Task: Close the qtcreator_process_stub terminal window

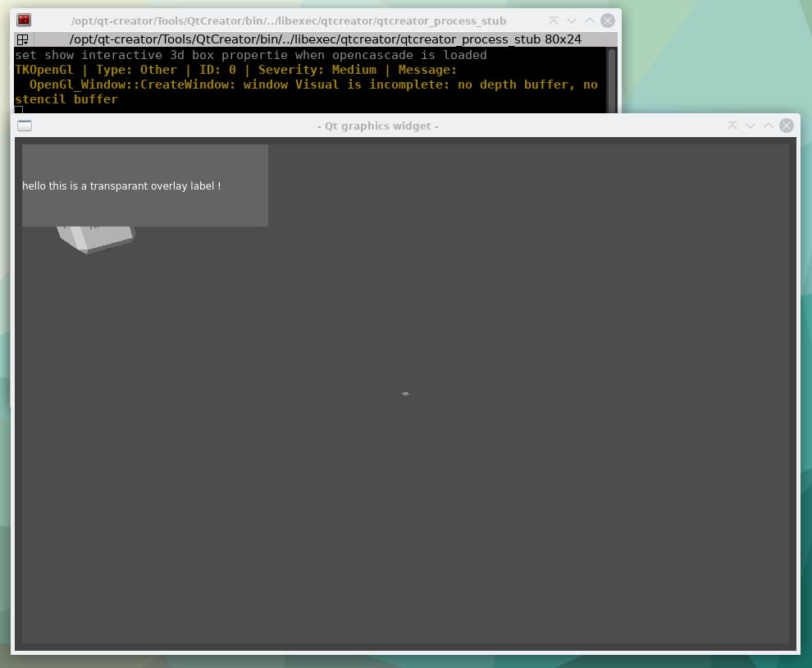Action: [x=608, y=21]
